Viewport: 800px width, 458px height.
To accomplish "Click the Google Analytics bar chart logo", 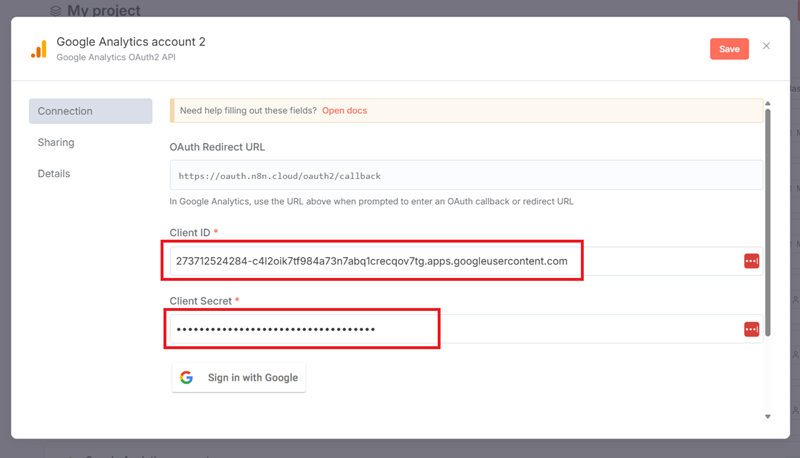I will [39, 49].
